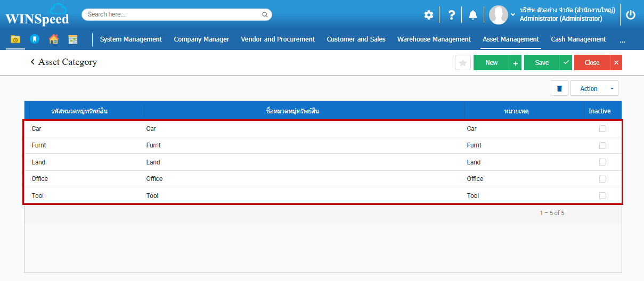Check the Inactive box for Tool

pyautogui.click(x=602, y=195)
